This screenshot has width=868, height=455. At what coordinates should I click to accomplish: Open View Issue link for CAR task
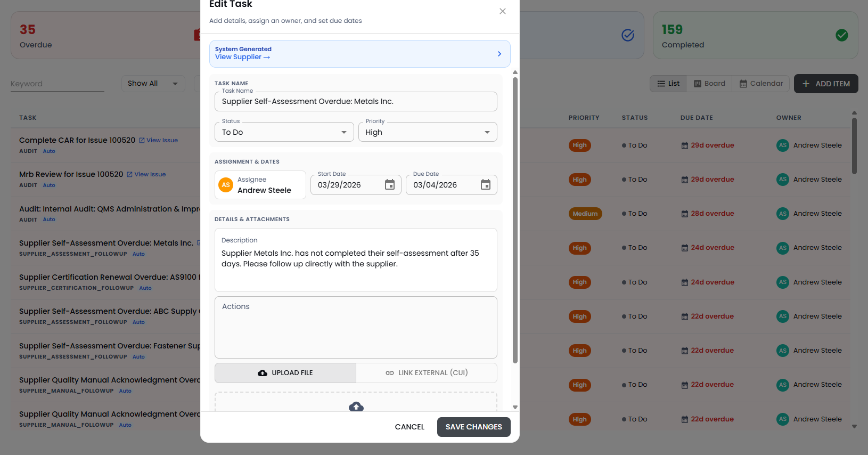click(x=158, y=140)
